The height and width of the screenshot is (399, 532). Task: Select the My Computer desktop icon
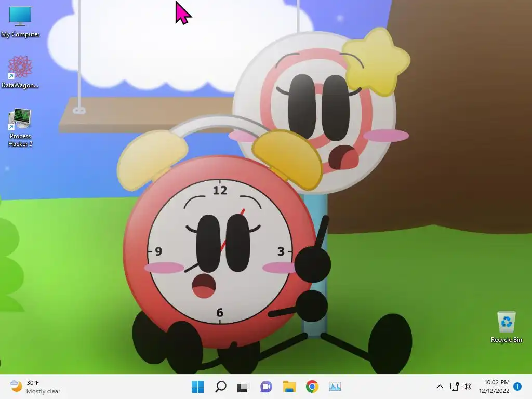tap(20, 22)
